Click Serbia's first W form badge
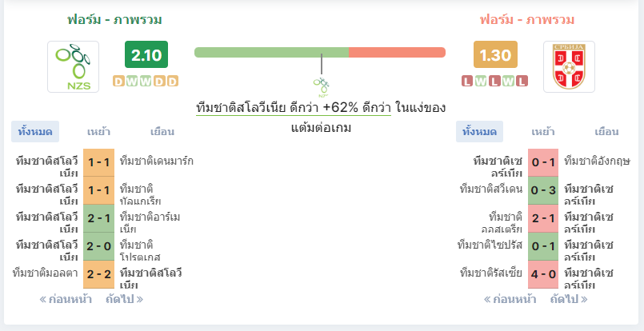Screen dimensions: 644x331 point(481,82)
